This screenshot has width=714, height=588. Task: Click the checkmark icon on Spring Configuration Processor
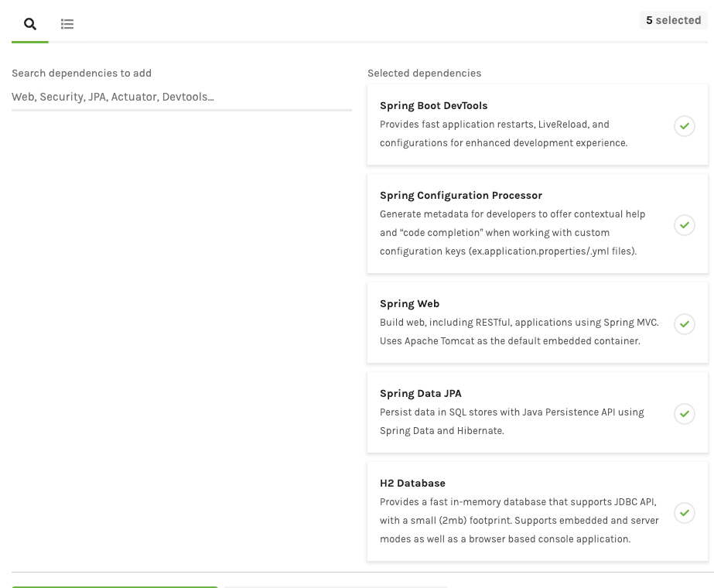[684, 225]
